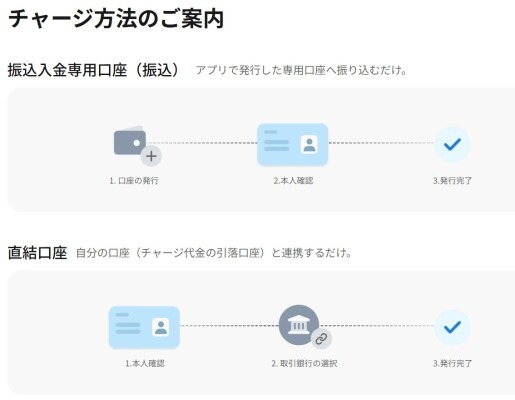Click the 3.発行完了 label in the top panel
Viewport: 515px width, 400px height.
coord(452,181)
